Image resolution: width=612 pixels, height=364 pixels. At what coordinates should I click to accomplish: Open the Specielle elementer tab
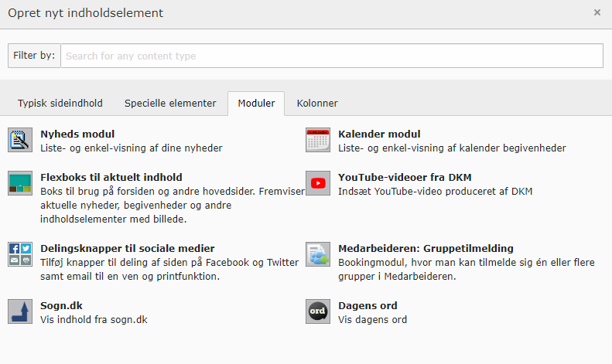(x=170, y=104)
